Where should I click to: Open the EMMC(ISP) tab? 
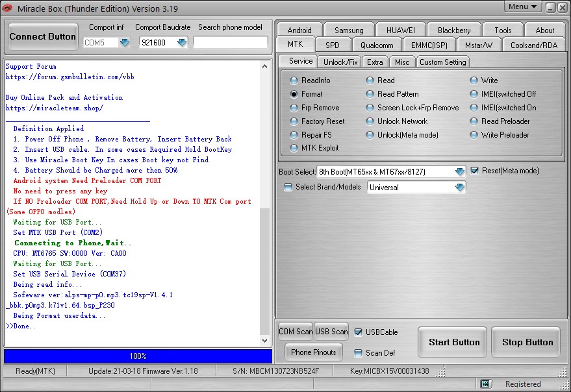coord(429,45)
